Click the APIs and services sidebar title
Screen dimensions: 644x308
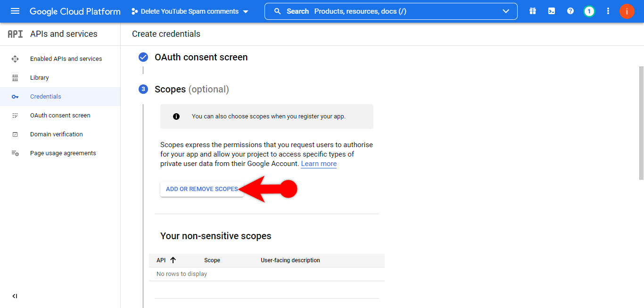click(x=64, y=34)
